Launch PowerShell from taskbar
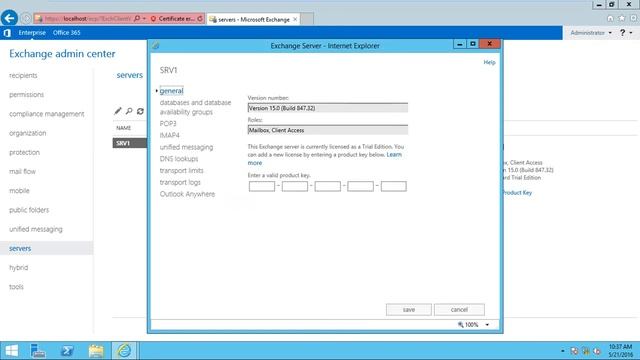640x360 pixels. [x=67, y=351]
